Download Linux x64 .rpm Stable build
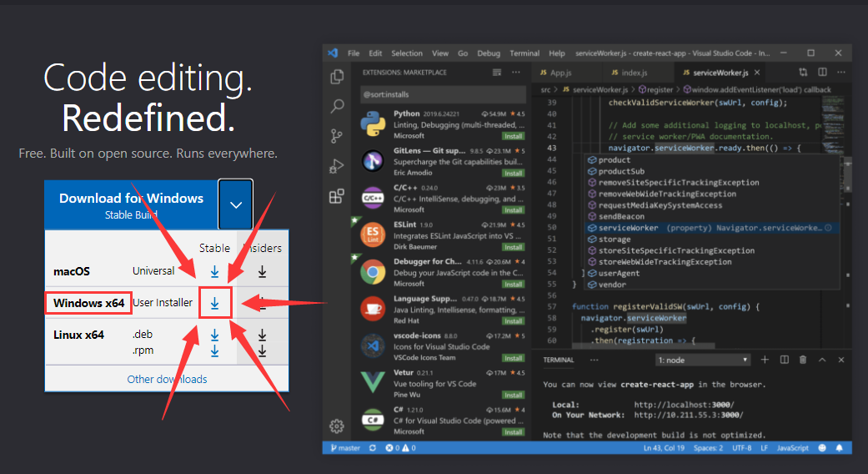This screenshot has height=474, width=868. [215, 350]
